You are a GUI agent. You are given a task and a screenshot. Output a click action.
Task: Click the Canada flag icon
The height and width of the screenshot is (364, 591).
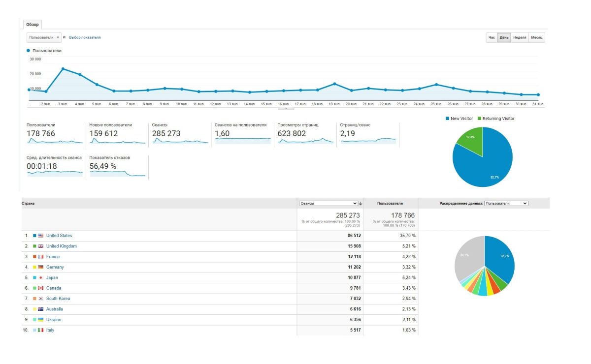click(x=40, y=288)
